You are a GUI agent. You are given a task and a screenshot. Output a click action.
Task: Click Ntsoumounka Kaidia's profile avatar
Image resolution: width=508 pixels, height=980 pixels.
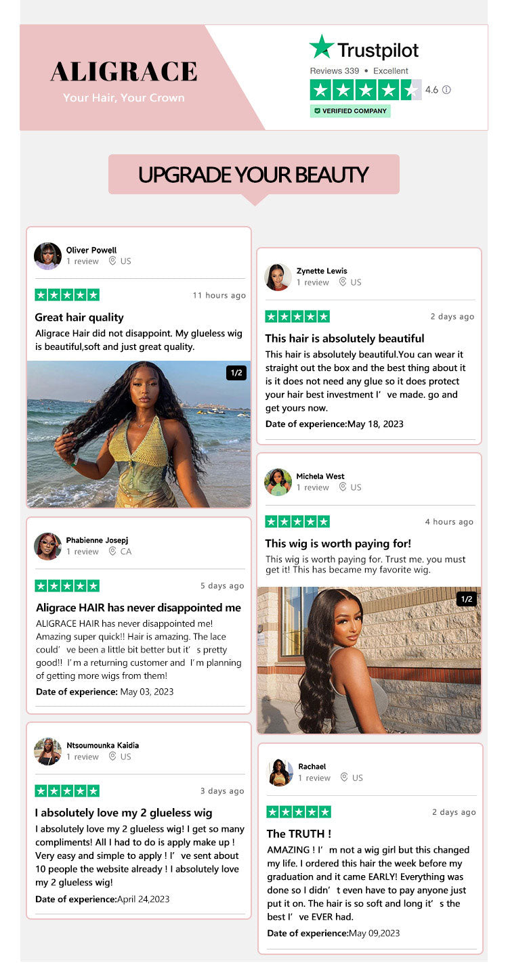pyautogui.click(x=47, y=751)
